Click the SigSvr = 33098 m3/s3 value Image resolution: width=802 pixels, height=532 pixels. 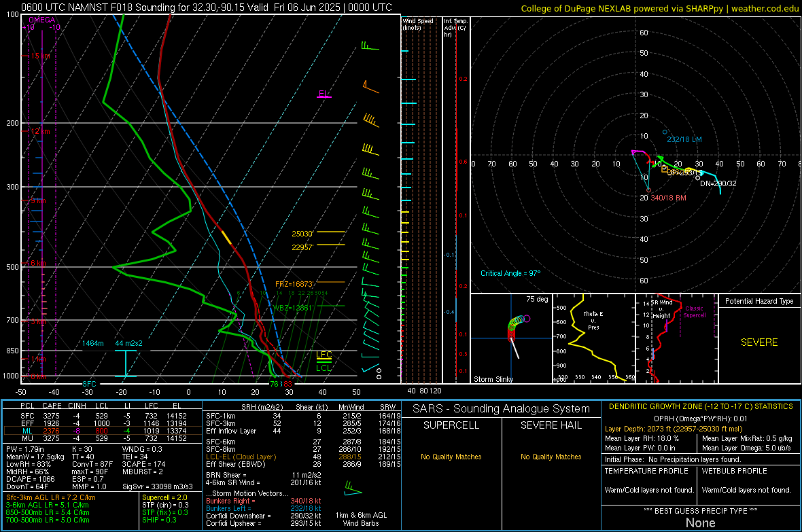pyautogui.click(x=158, y=486)
